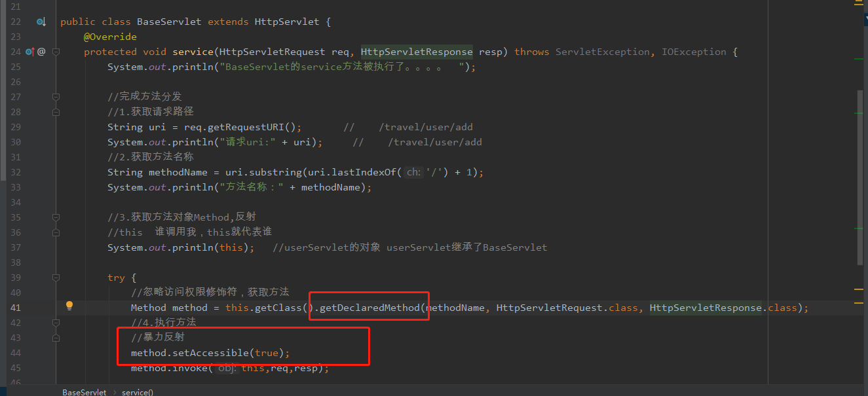Click the //2.获取方法名称 comment

[151, 157]
